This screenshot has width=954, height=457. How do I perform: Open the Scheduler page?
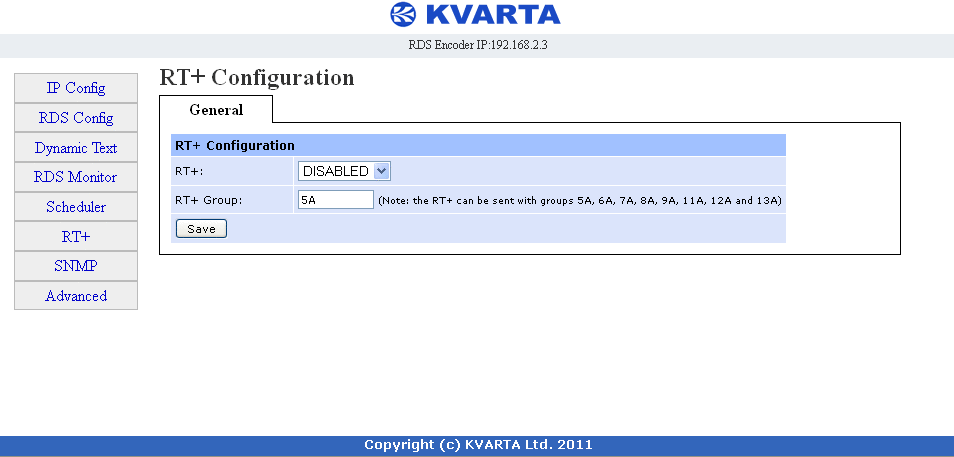tap(76, 207)
